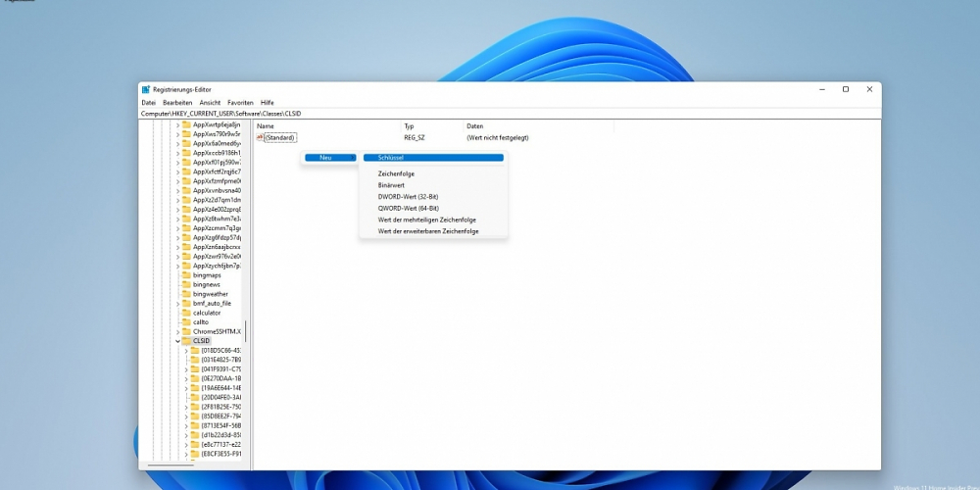
Task: Click the folder icon of {85D8EE2F-79
Action: 195,416
